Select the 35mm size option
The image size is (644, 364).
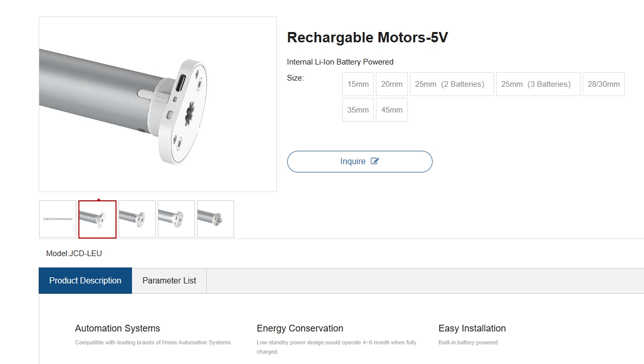[x=358, y=110]
